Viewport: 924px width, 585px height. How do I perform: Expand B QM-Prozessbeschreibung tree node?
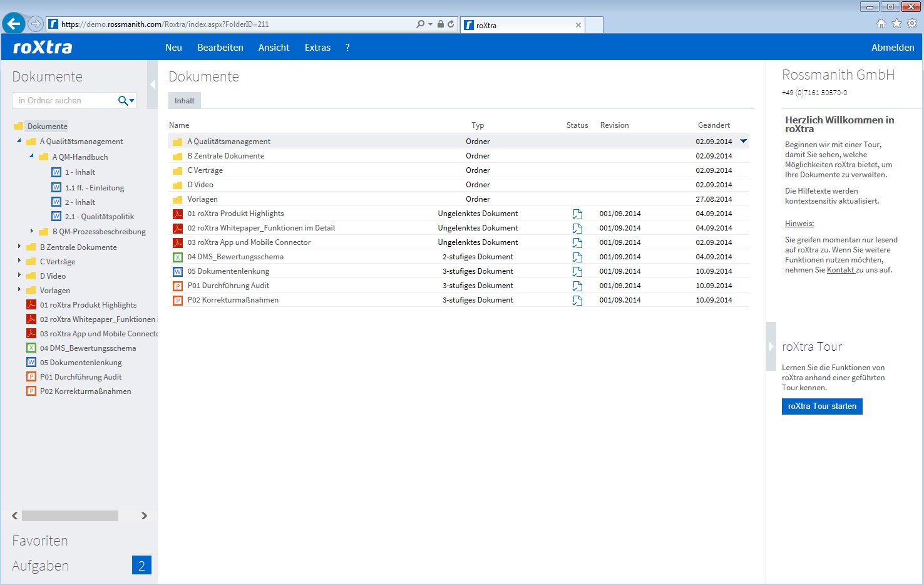(32, 231)
